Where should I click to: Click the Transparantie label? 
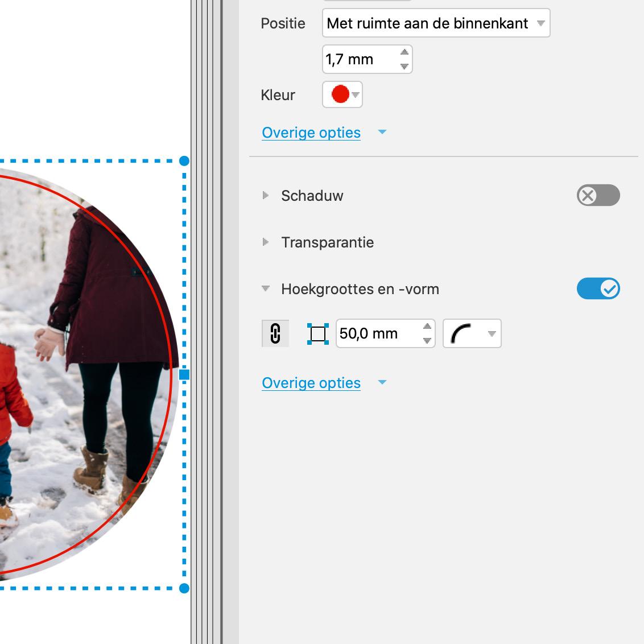tap(327, 242)
